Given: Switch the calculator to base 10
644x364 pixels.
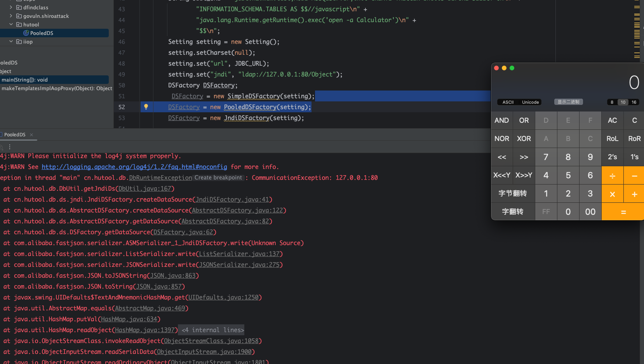Looking at the screenshot, I should point(623,102).
